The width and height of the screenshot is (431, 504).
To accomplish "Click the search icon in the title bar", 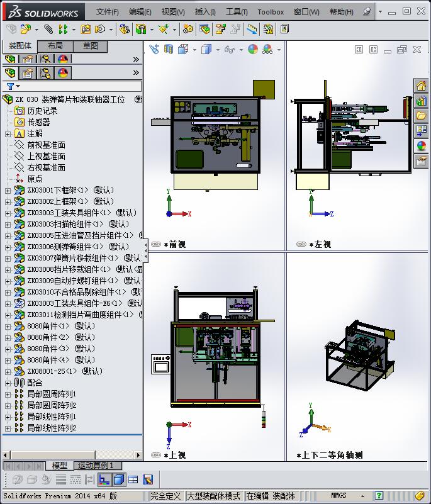I will pos(367,11).
